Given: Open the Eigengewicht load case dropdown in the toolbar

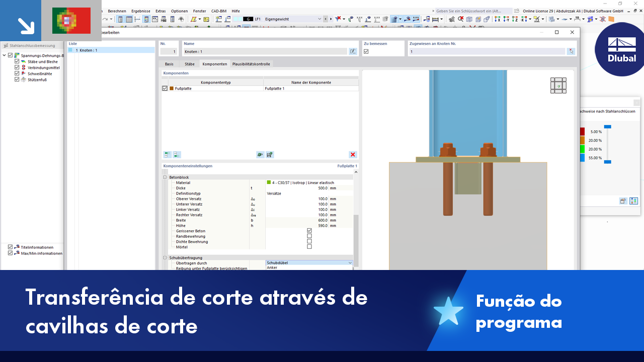Looking at the screenshot, I should click(319, 19).
